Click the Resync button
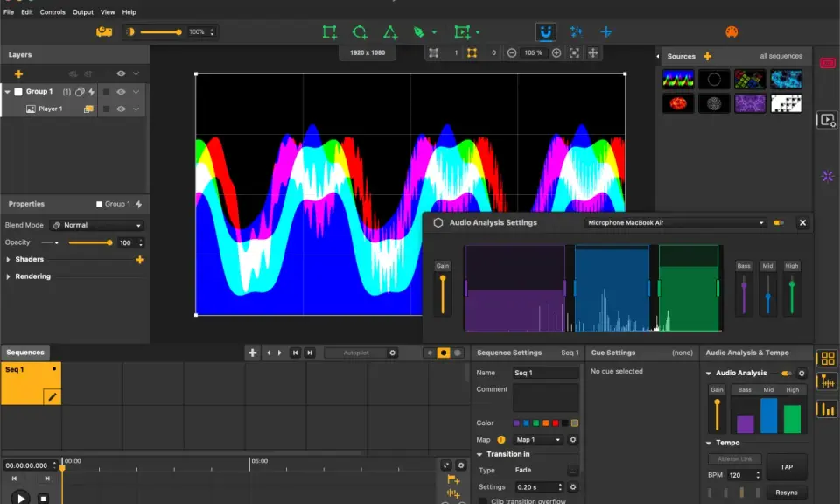 pyautogui.click(x=787, y=493)
